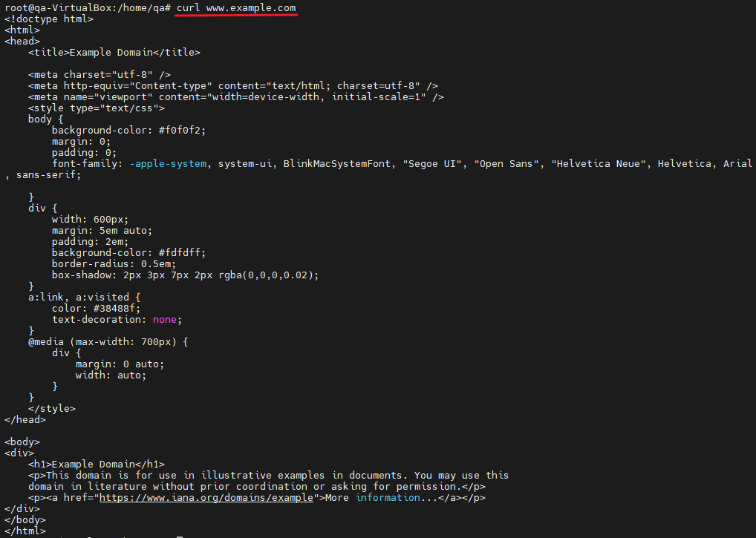The height and width of the screenshot is (538, 756).
Task: Click the '</style>' closing tag
Action: [52, 408]
